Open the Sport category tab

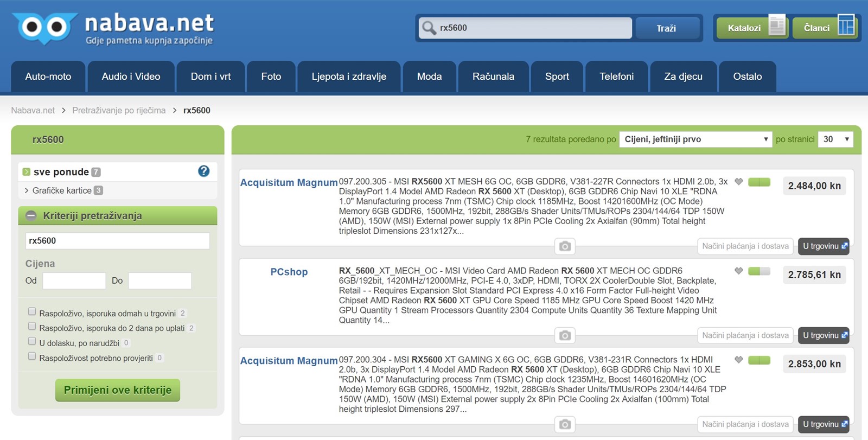click(557, 77)
